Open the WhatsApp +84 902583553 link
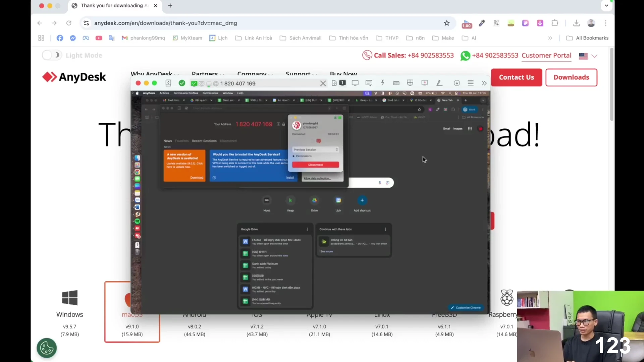This screenshot has width=644, height=362. click(x=489, y=56)
